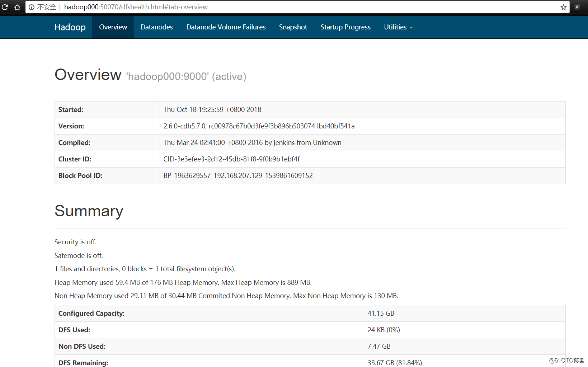Screen dimensions: 588x367
Task: Expand the Utilities dropdown menu
Action: click(398, 27)
